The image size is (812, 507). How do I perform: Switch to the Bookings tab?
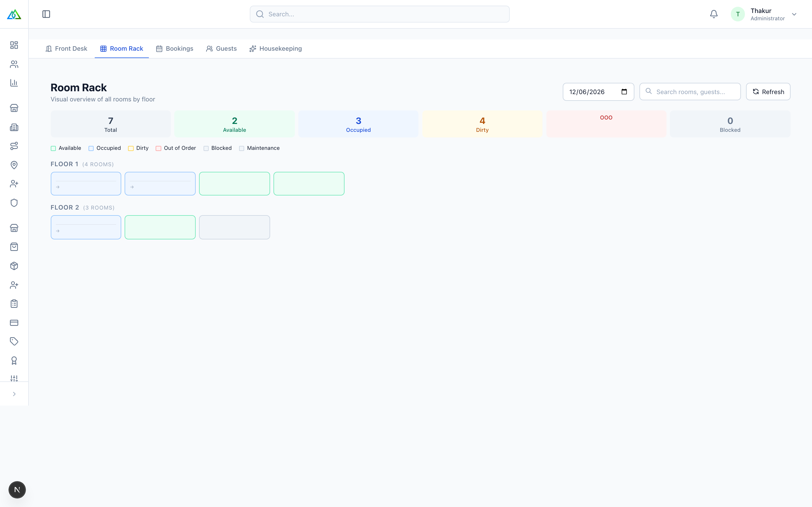(175, 49)
